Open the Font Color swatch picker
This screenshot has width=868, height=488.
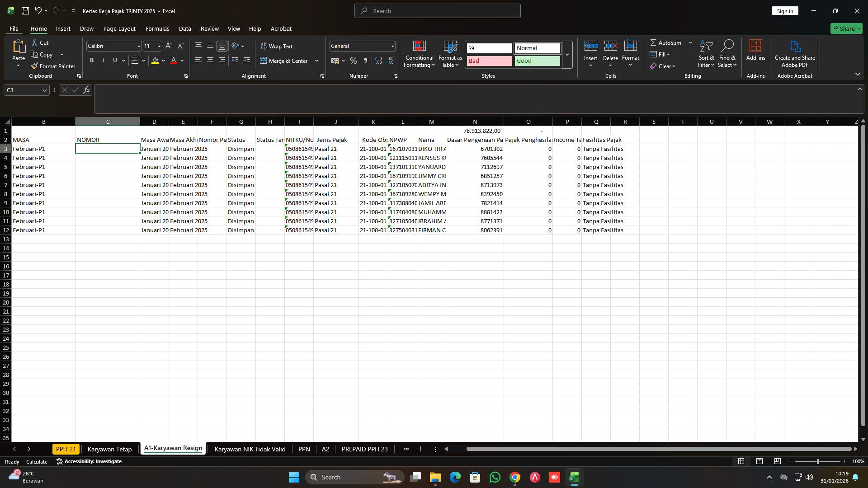(181, 60)
